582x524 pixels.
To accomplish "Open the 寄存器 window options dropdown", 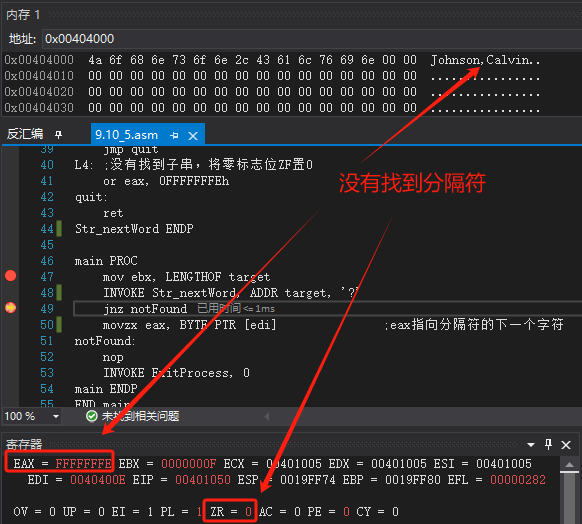I will pos(531,445).
